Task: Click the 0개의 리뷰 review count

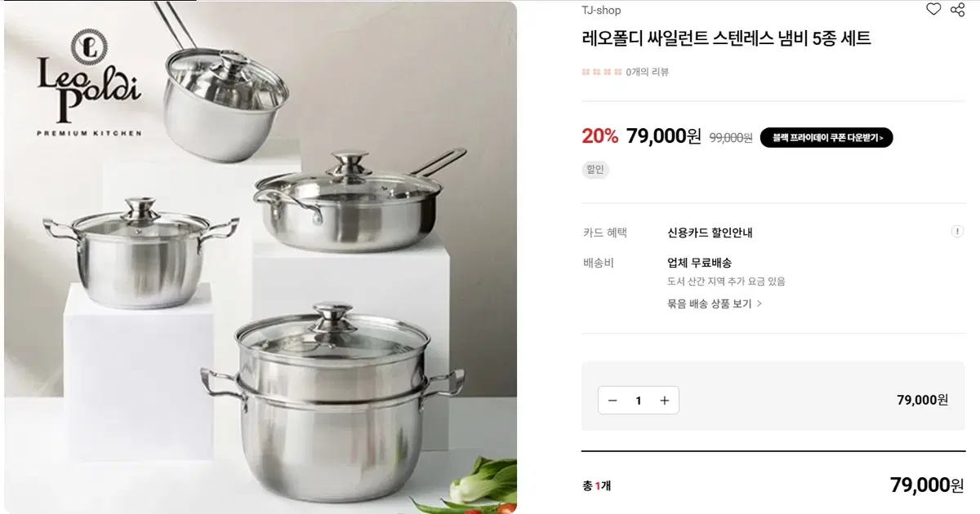Action: coord(648,72)
